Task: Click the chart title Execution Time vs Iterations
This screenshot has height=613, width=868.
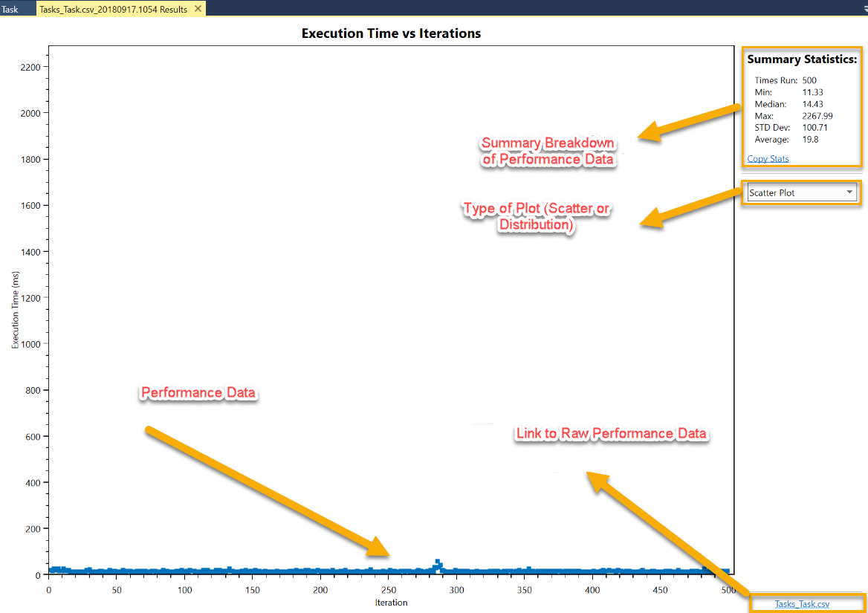Action: (391, 33)
